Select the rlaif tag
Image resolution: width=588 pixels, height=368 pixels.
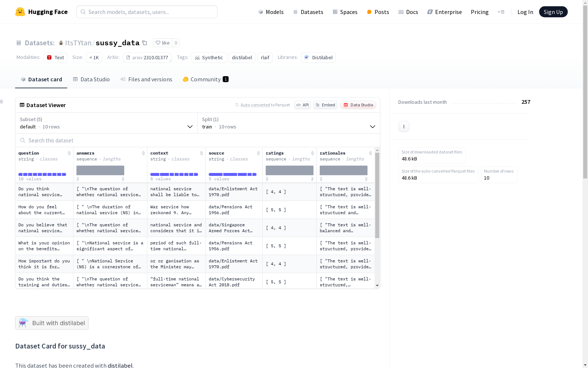click(265, 57)
